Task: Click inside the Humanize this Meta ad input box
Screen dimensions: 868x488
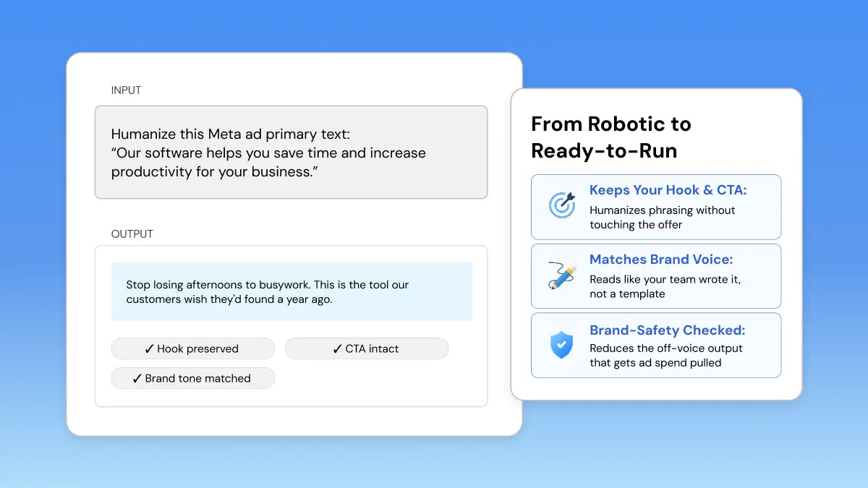Action: (291, 152)
